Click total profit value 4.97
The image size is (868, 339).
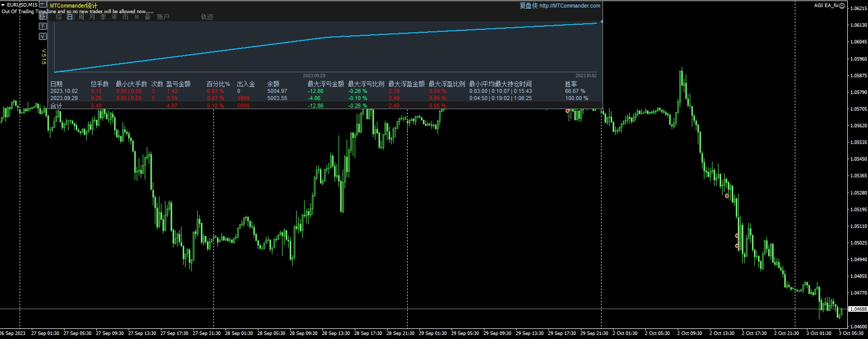(x=172, y=106)
